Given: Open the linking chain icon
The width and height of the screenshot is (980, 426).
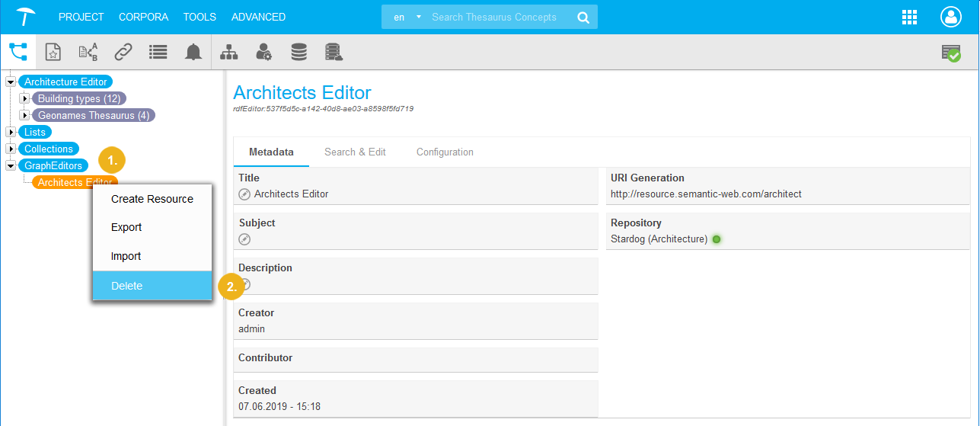Looking at the screenshot, I should click(123, 52).
